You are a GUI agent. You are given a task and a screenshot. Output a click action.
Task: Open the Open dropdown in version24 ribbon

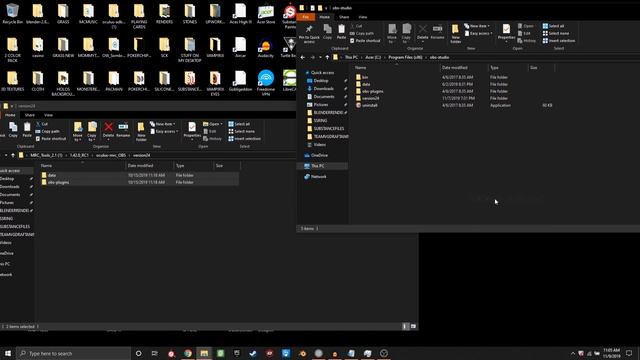213,124
